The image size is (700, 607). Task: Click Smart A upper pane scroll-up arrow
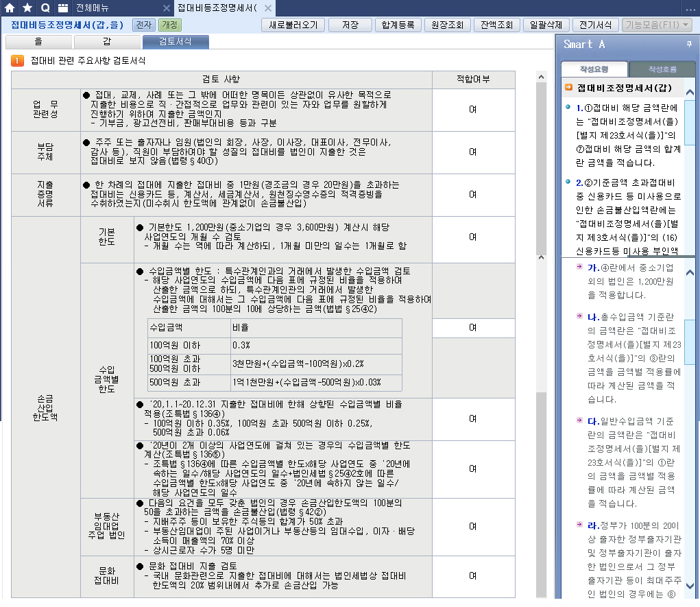[x=690, y=92]
